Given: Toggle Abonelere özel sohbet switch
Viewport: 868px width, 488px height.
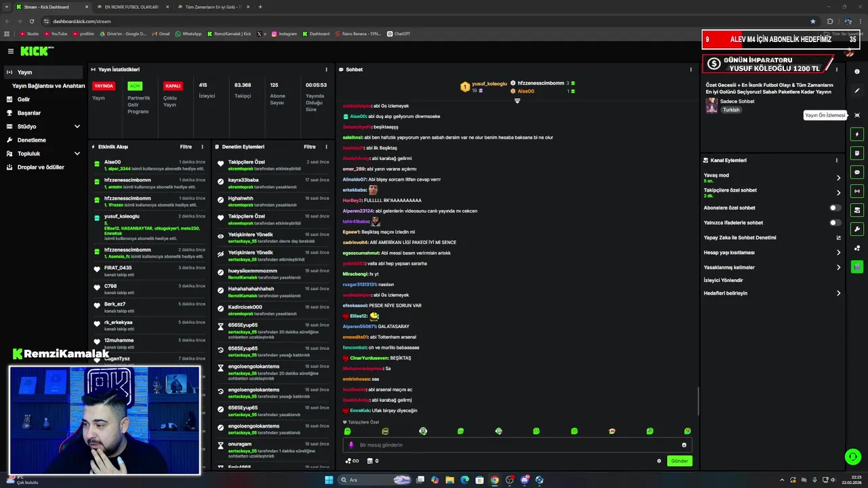Looking at the screenshot, I should (x=835, y=208).
